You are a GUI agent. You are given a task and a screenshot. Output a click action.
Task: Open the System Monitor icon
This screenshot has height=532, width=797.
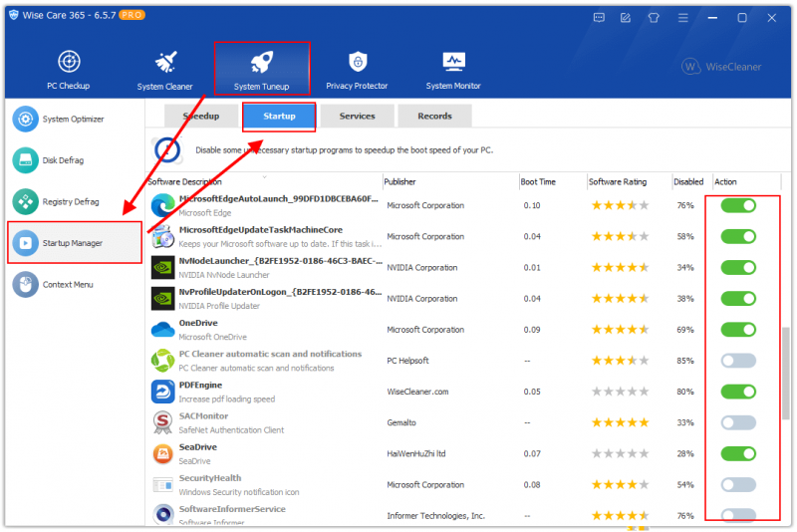(x=453, y=62)
